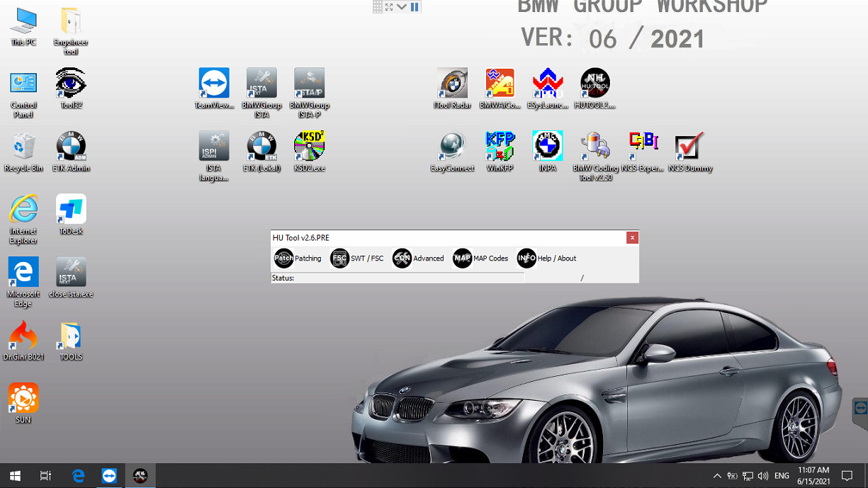
Task: Close the HU Tool v2.6.PRE window
Action: pos(632,238)
